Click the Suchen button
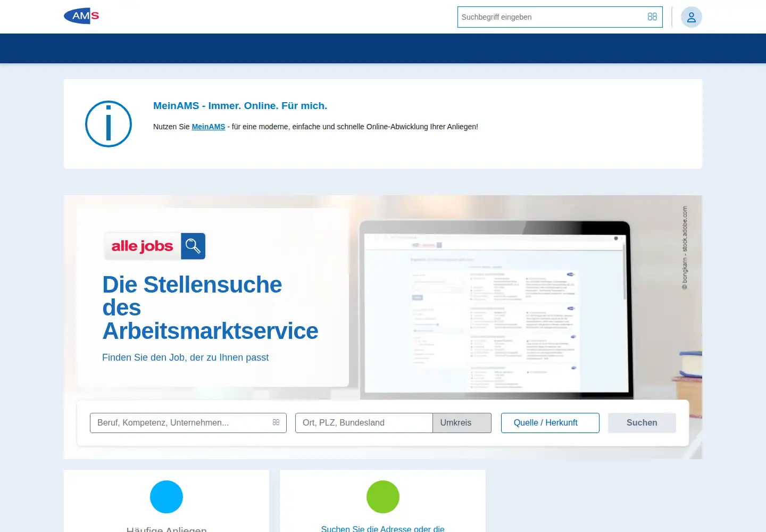The width and height of the screenshot is (766, 532). pos(642,423)
